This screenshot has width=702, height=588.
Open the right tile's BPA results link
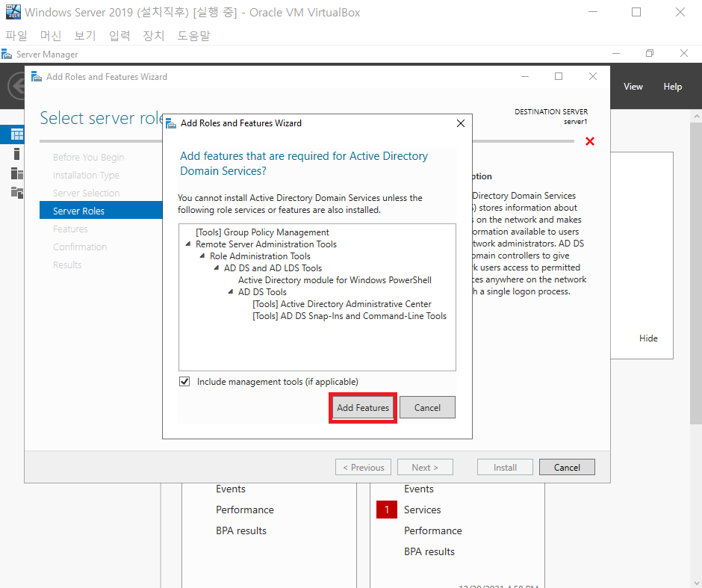click(x=429, y=551)
